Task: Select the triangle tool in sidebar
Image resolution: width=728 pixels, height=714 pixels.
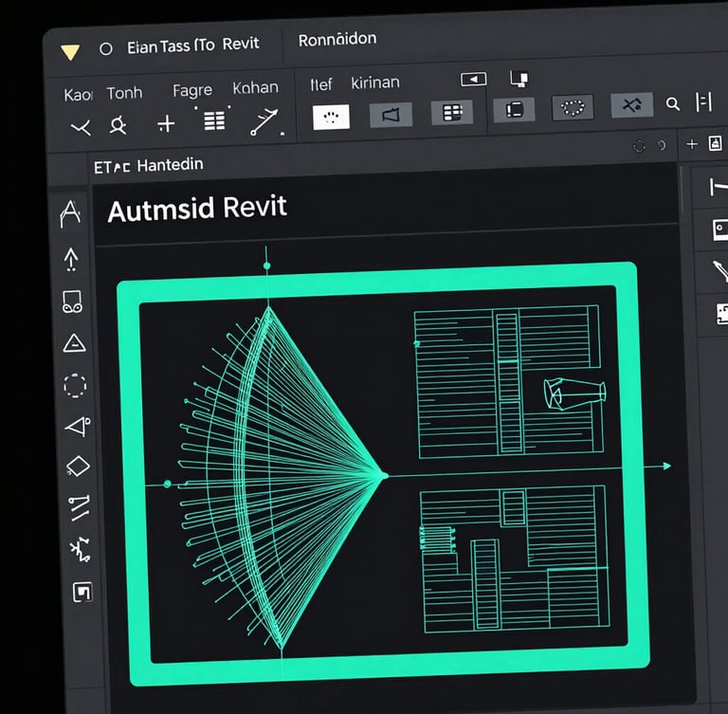Action: coord(74,344)
